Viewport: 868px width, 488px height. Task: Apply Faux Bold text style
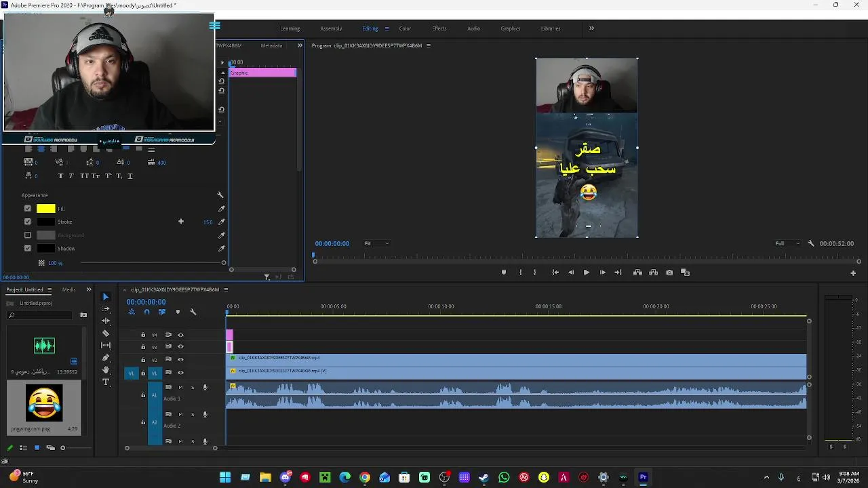[x=60, y=176]
